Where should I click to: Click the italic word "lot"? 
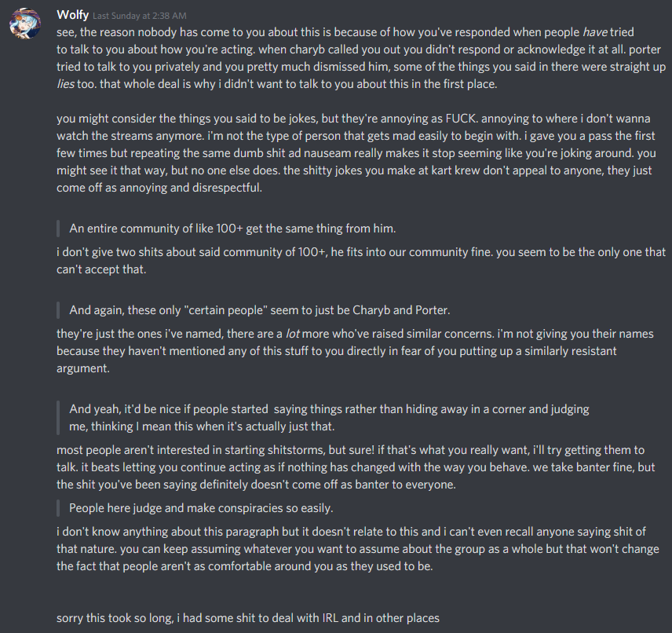coord(293,334)
